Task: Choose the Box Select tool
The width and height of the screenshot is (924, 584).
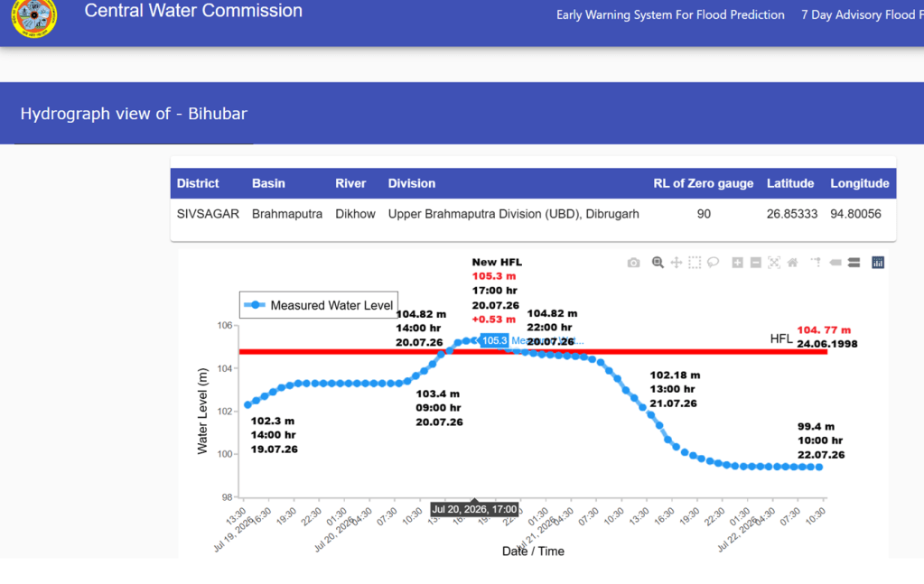Action: (695, 263)
